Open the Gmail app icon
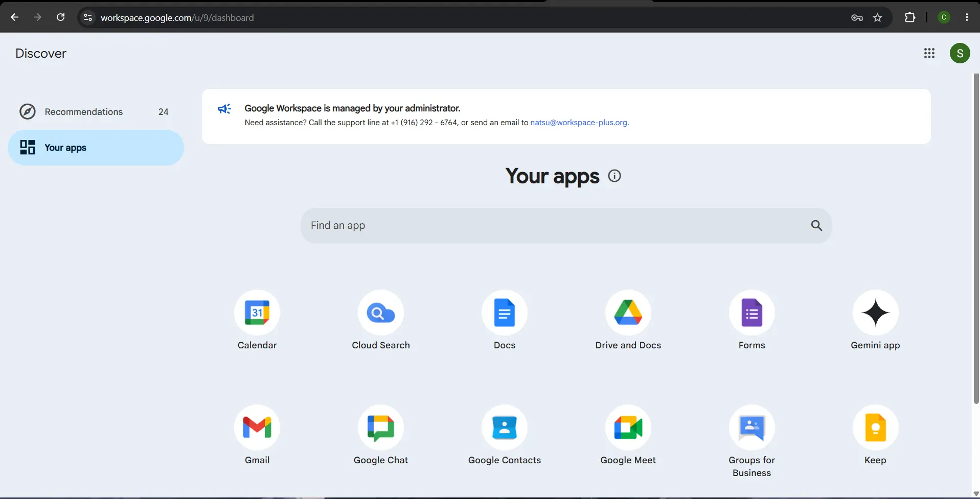The image size is (980, 499). pyautogui.click(x=257, y=427)
